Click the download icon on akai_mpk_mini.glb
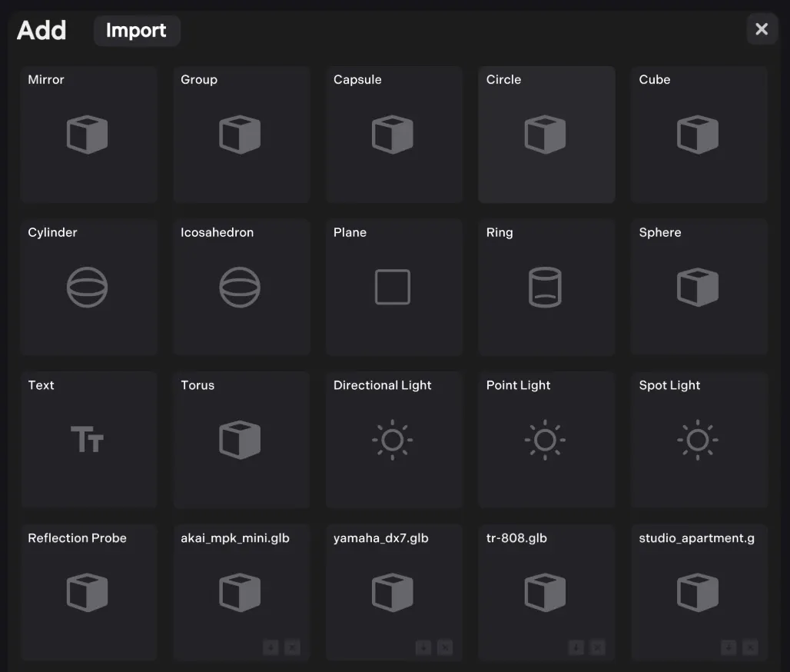The image size is (790, 672). 271,647
